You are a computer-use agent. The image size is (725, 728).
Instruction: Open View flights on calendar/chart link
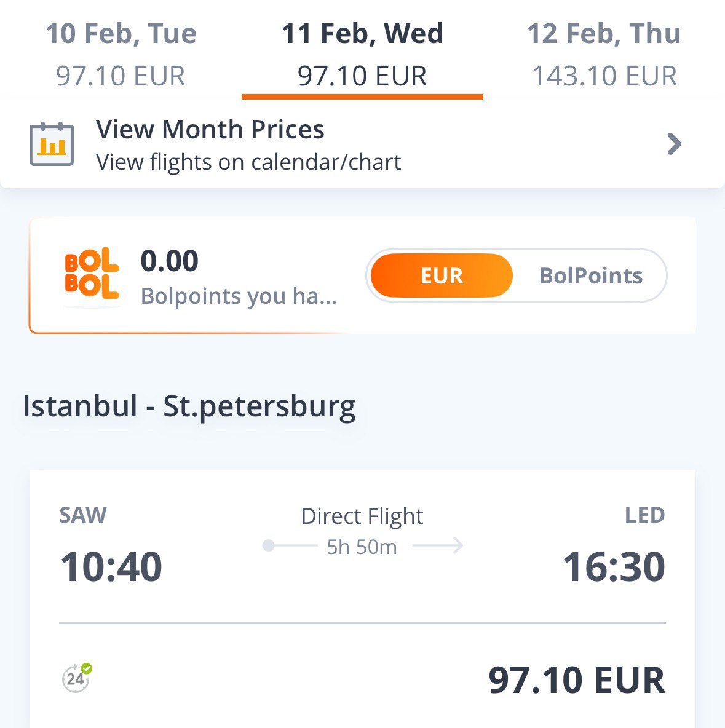(x=248, y=162)
